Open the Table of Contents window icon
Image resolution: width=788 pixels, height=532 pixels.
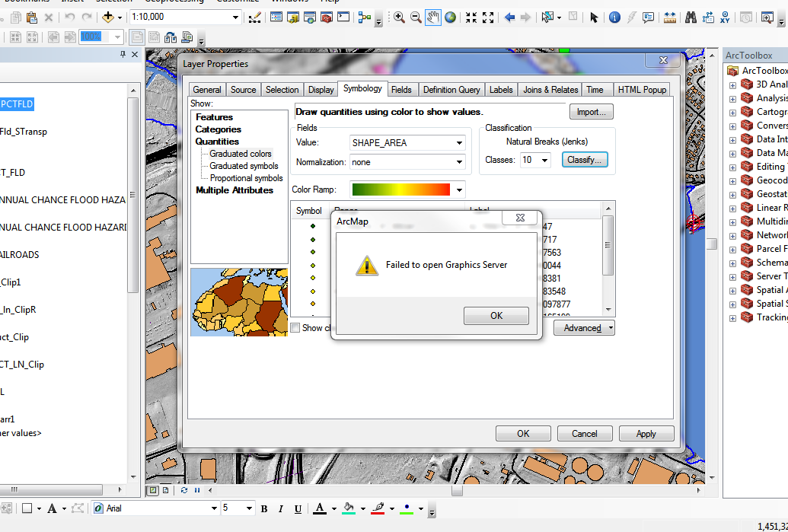[x=276, y=18]
